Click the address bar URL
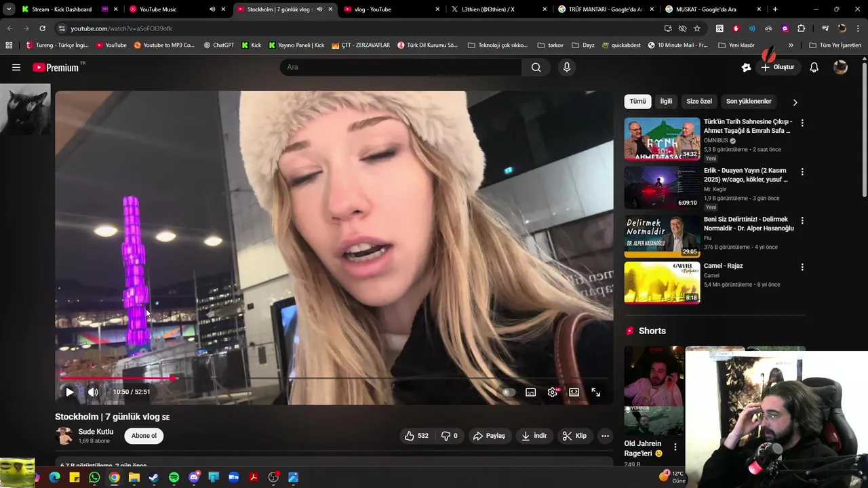This screenshot has height=488, width=868. [x=121, y=28]
